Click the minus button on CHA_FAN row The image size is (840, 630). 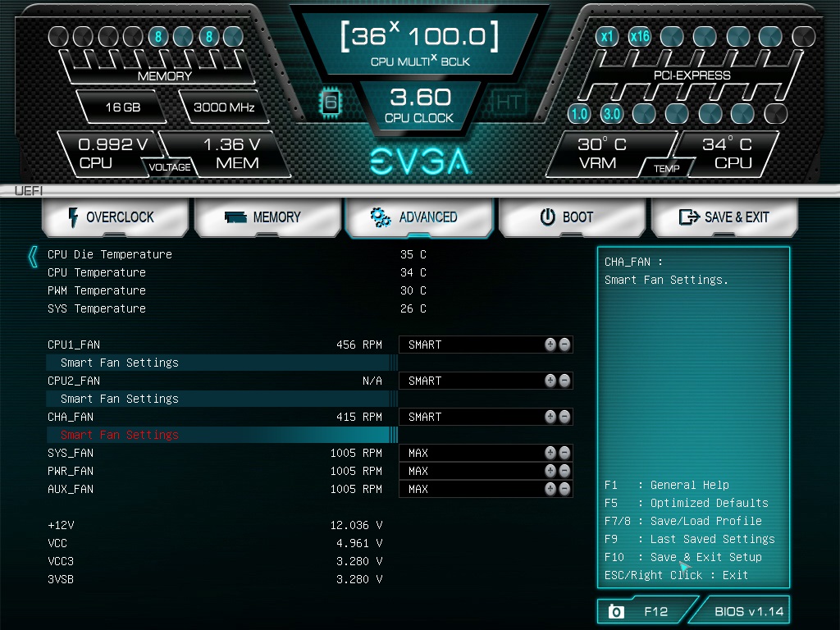tap(564, 417)
